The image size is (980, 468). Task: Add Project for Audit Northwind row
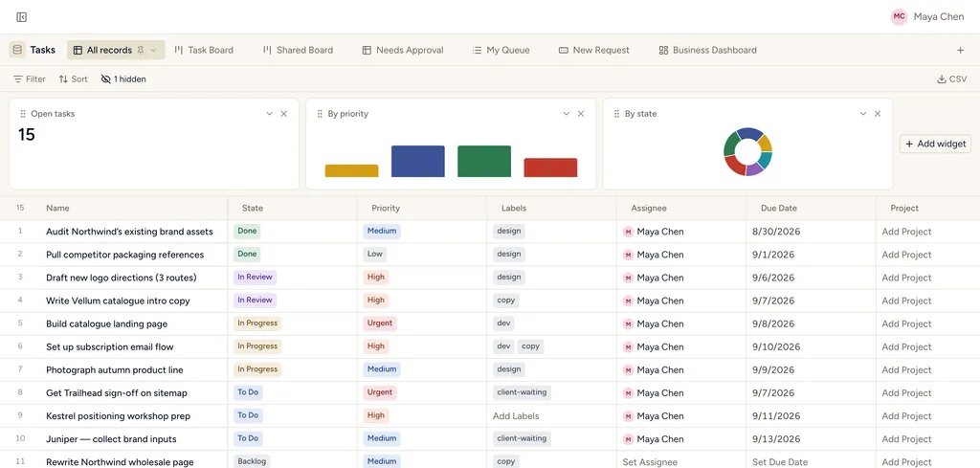click(906, 232)
